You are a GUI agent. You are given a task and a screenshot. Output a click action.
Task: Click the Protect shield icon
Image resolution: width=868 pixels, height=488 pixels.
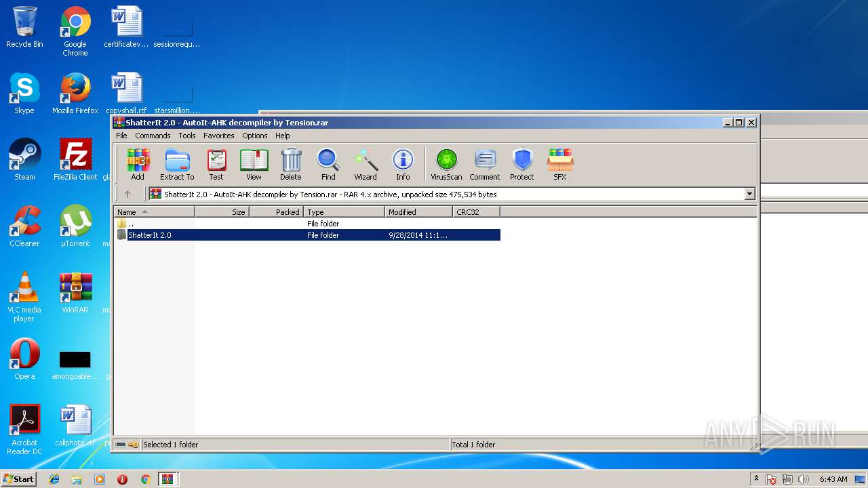(x=522, y=165)
